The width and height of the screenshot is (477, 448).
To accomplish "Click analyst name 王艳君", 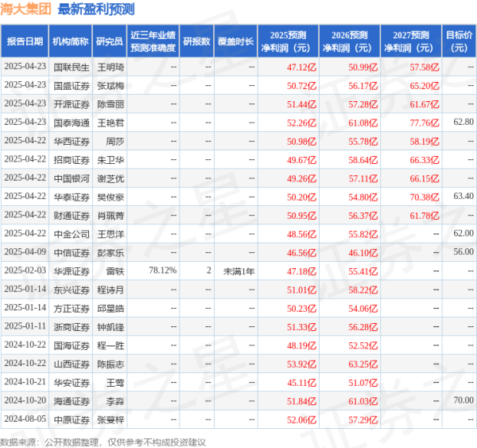I will [111, 123].
